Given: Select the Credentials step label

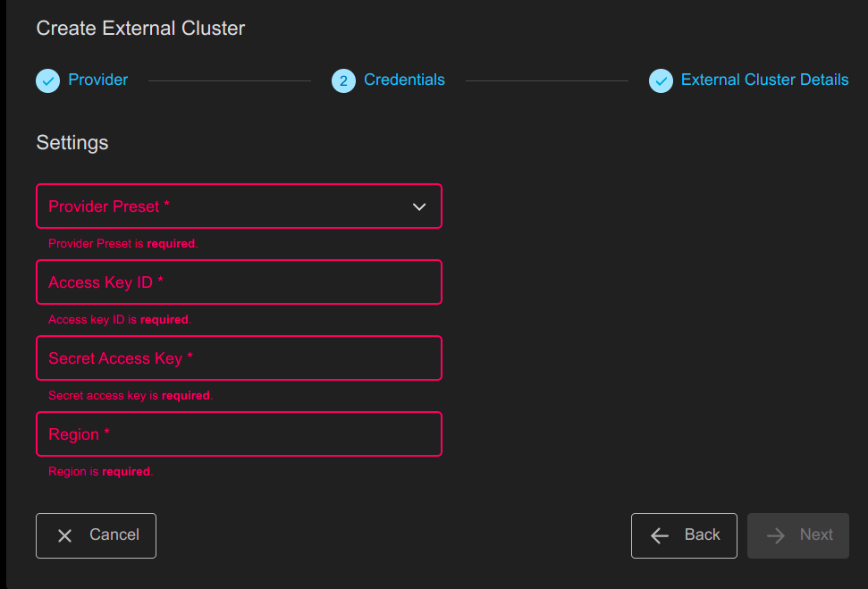Looking at the screenshot, I should click(x=404, y=80).
